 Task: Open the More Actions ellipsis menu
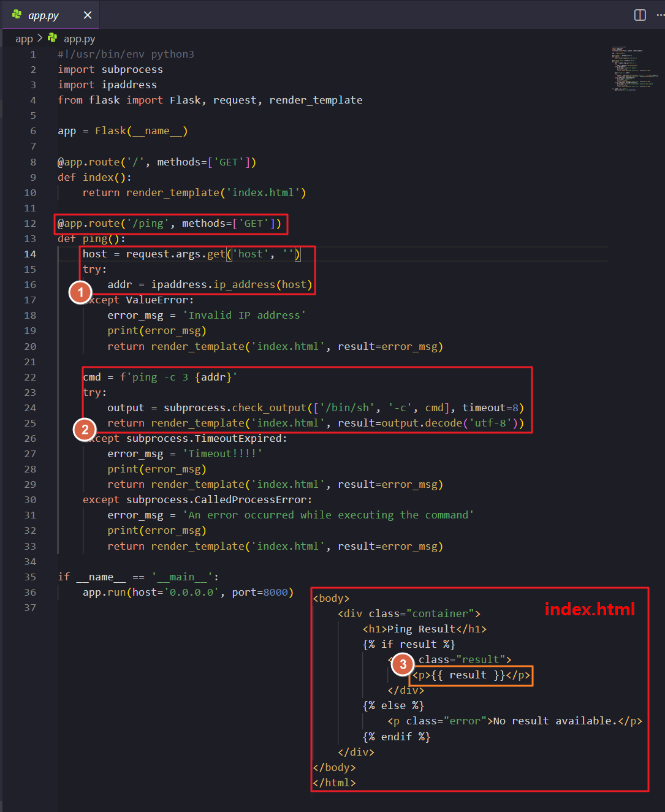(660, 15)
